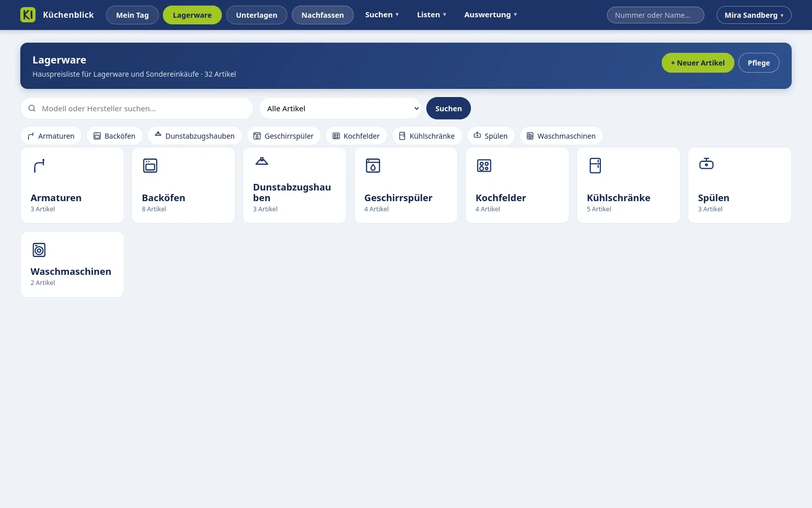Click the sink icon in Spülen card
Screen dimensions: 812x508
(706, 164)
